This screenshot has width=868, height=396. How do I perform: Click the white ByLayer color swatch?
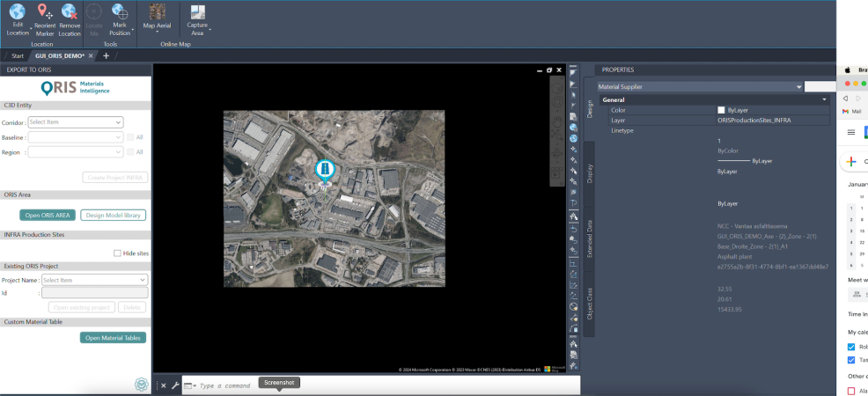pyautogui.click(x=721, y=110)
